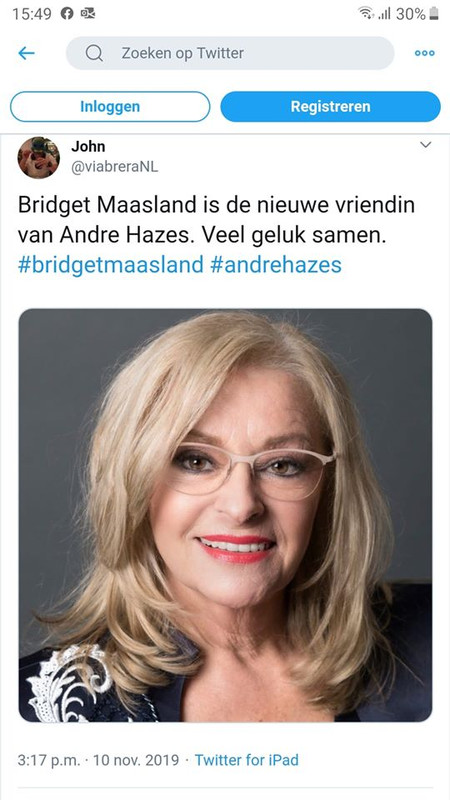Tap the Facebook notification icon in status bar
The image size is (450, 800).
click(x=67, y=13)
